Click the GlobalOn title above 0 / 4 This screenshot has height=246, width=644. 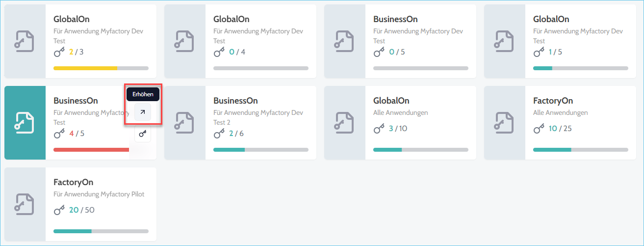pos(232,19)
